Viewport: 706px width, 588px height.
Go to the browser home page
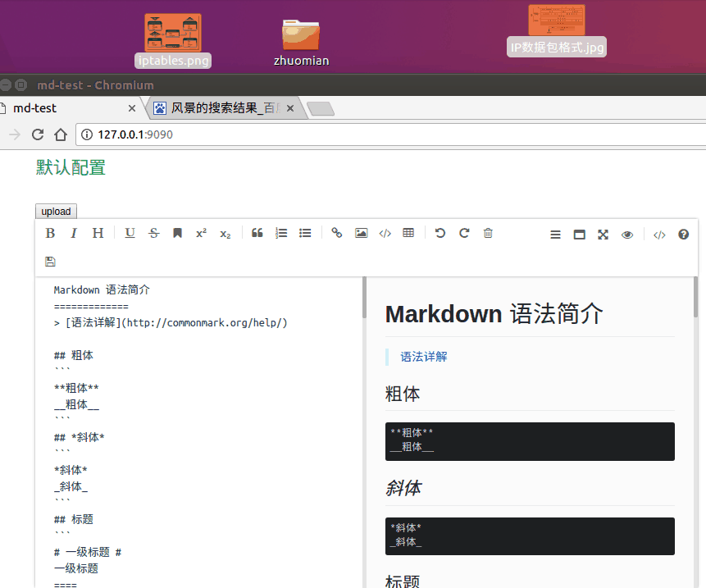coord(61,134)
